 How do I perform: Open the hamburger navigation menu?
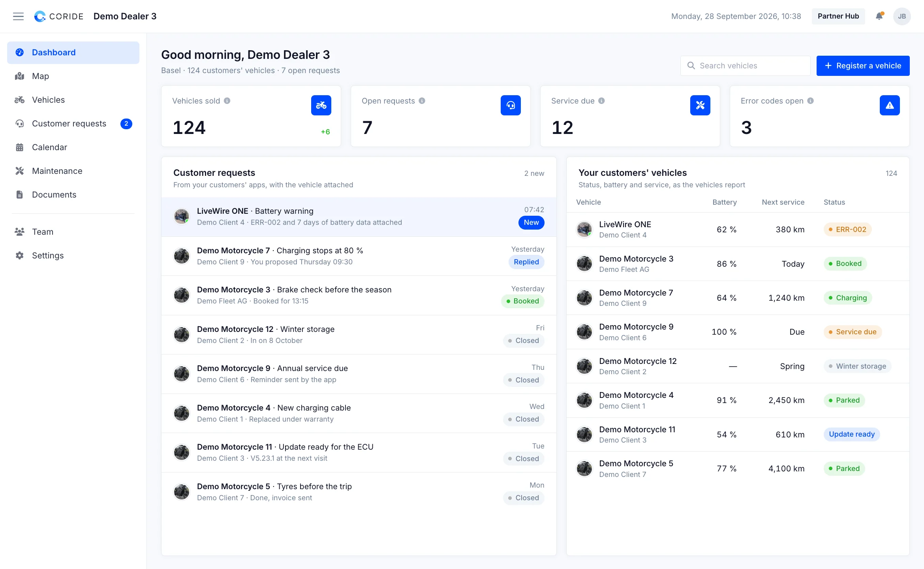(x=18, y=16)
